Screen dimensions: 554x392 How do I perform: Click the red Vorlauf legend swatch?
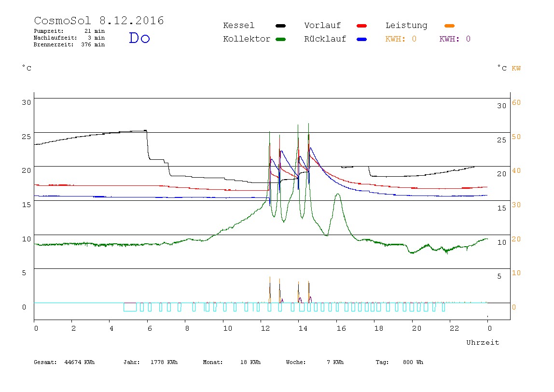(362, 26)
